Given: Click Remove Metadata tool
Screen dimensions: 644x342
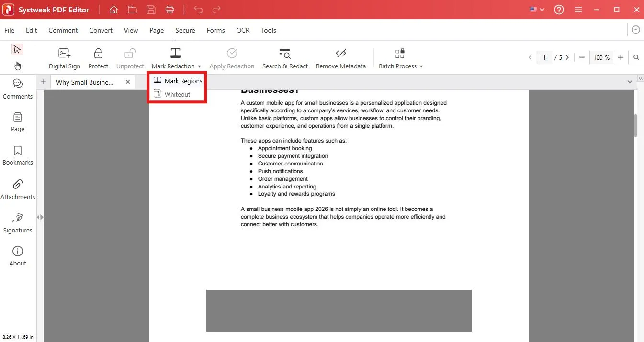Looking at the screenshot, I should coord(341,59).
